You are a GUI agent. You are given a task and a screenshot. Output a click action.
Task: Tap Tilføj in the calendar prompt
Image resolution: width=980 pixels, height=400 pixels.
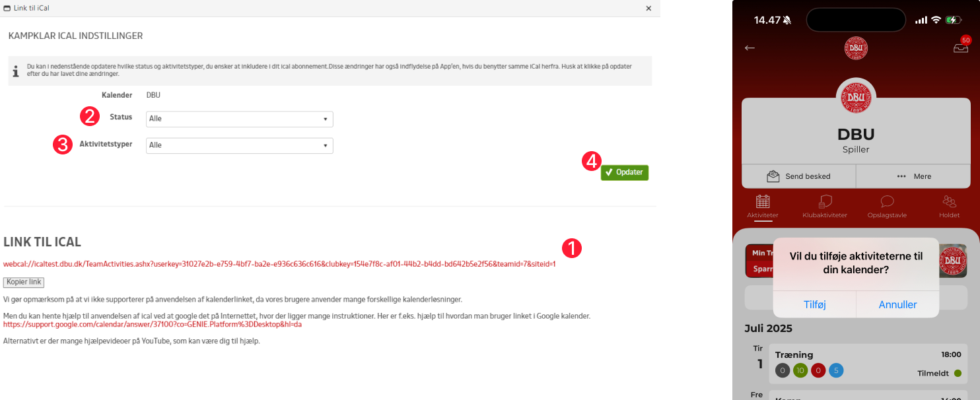pyautogui.click(x=814, y=304)
